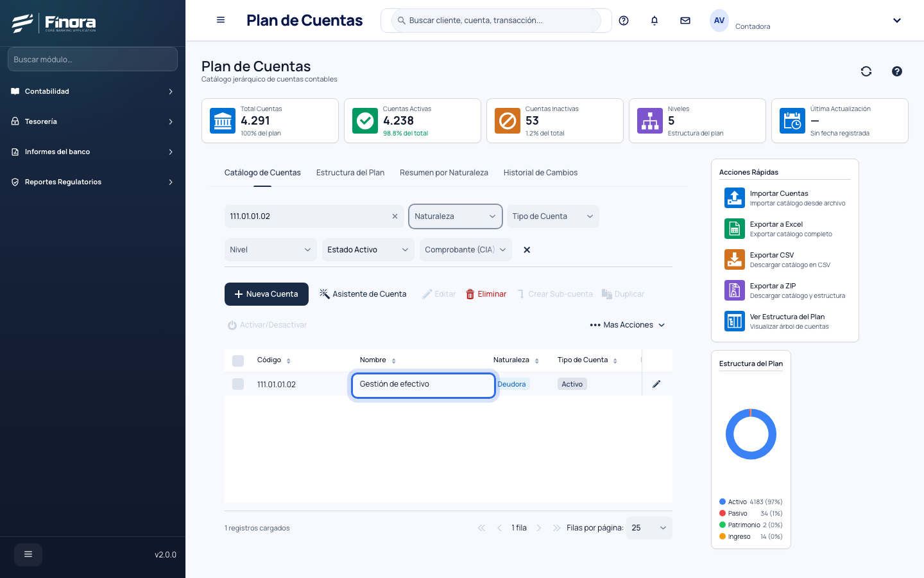Click the pencil edit icon in row 111.01.01.02
924x578 pixels.
(x=656, y=384)
